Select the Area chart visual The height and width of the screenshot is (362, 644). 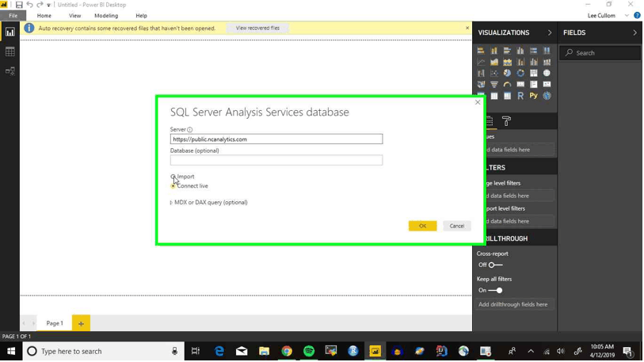[494, 62]
